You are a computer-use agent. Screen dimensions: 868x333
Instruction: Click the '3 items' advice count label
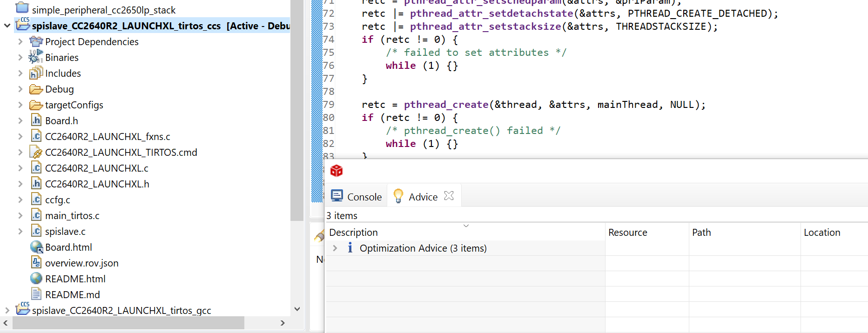[x=342, y=215]
